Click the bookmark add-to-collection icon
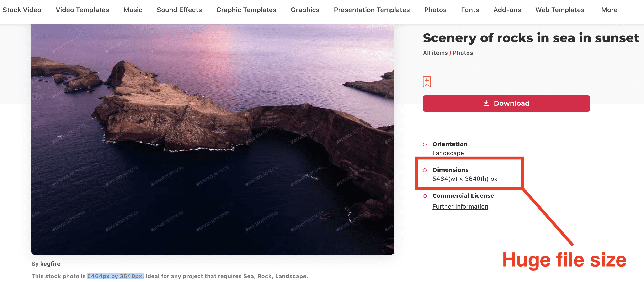Viewport: 644px width, 282px height. click(x=426, y=81)
